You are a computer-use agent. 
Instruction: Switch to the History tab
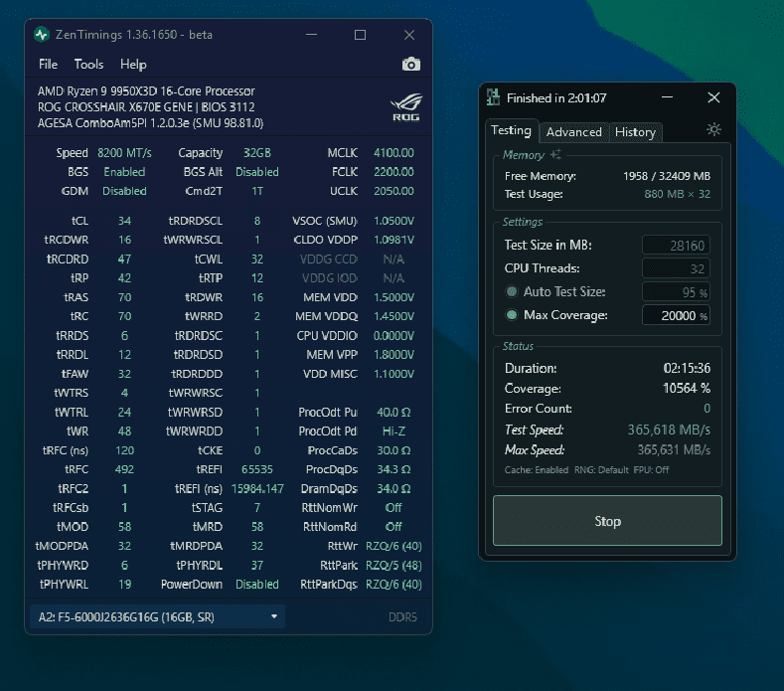tap(635, 132)
